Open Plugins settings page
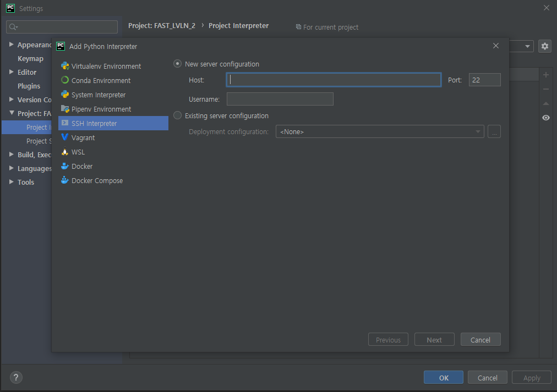This screenshot has width=557, height=392. coord(29,86)
